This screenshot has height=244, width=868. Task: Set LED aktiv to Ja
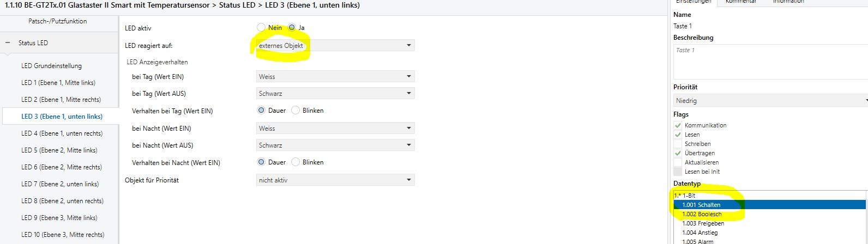292,27
